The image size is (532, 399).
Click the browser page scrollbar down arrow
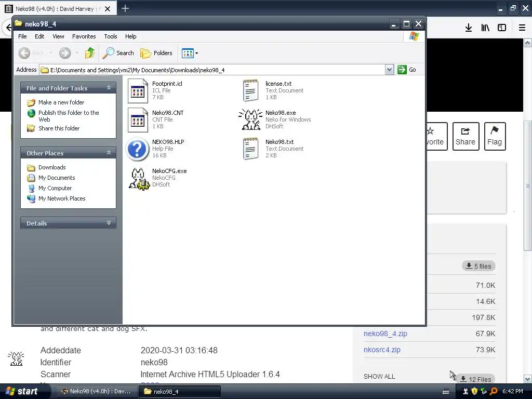pyautogui.click(x=528, y=379)
